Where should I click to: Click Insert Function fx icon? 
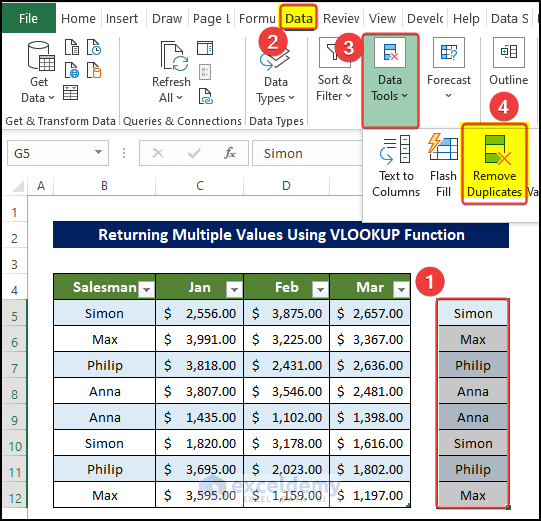tap(230, 153)
